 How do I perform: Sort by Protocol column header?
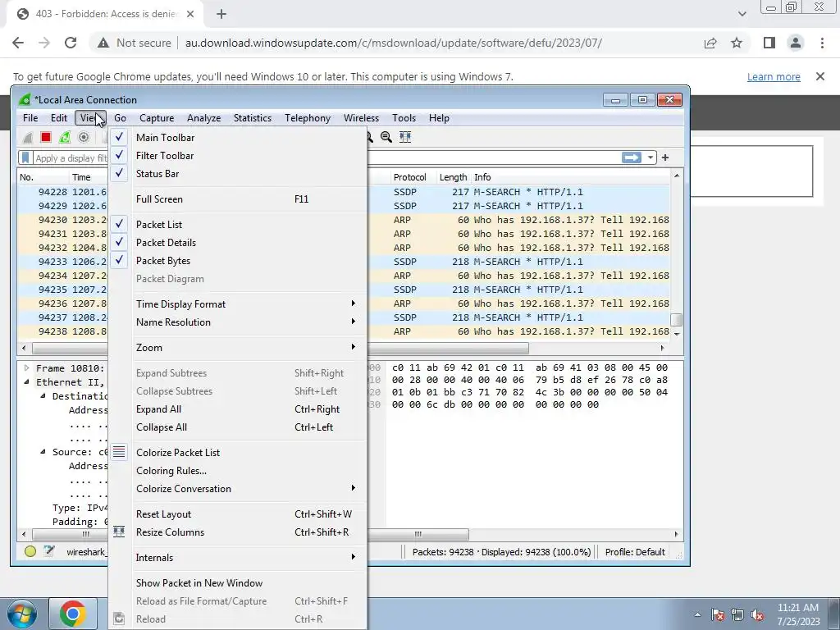[410, 177]
